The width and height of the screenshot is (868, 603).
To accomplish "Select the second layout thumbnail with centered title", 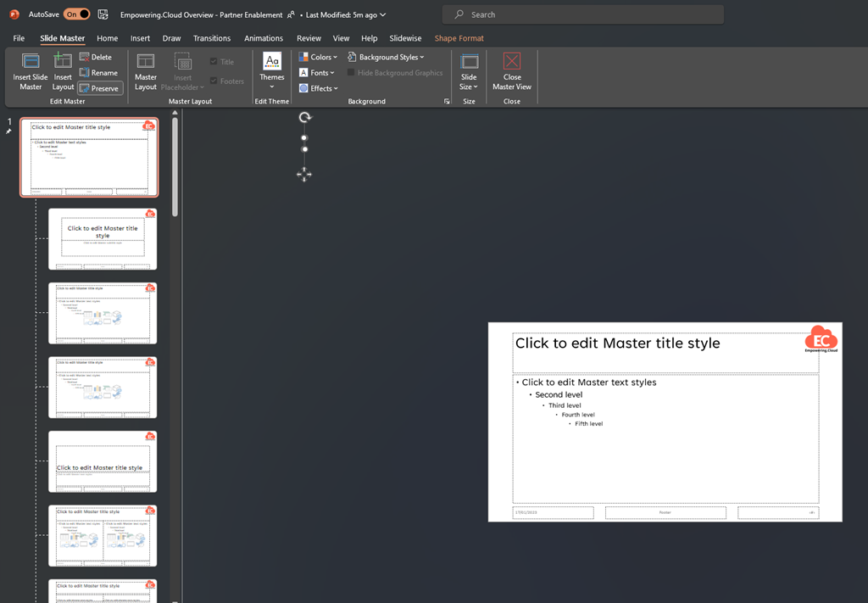I will (x=103, y=238).
